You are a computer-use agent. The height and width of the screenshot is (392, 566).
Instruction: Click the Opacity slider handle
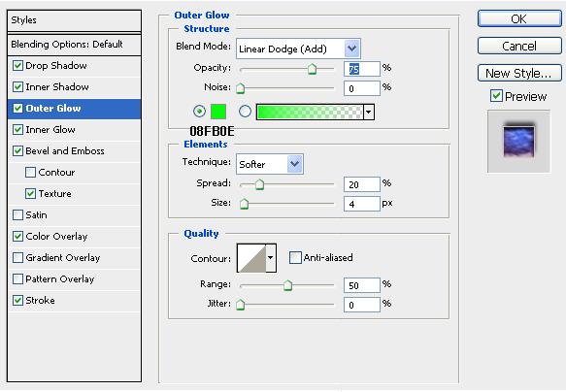(312, 69)
